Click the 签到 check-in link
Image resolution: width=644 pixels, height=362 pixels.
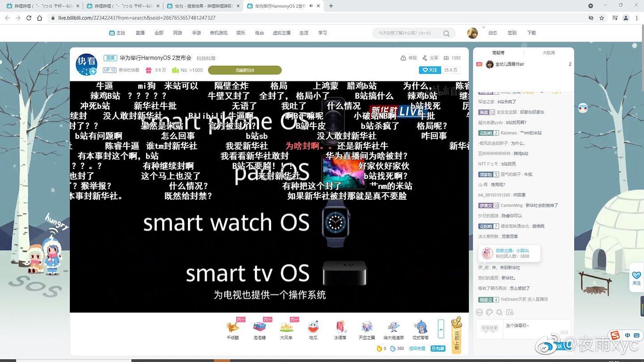pos(512,33)
